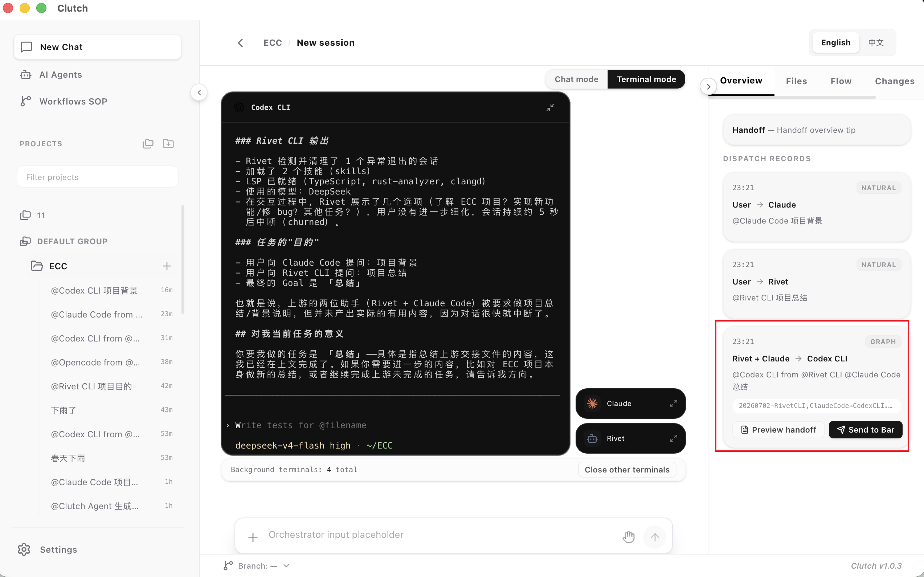This screenshot has height=577, width=924.
Task: Open the Workflows SOP branch icon
Action: (25, 101)
